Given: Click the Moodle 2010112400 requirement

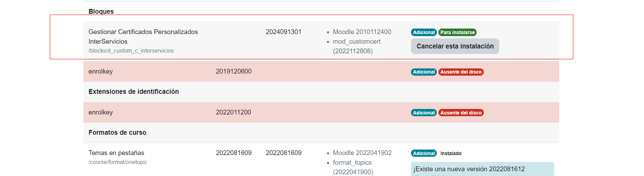Looking at the screenshot, I should coord(362,32).
